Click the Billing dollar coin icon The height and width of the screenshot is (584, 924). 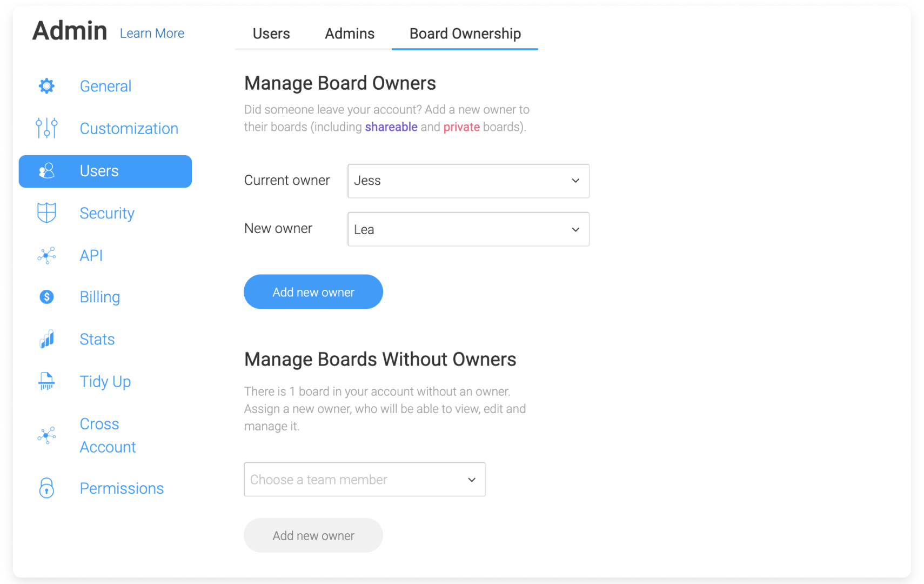[x=47, y=297]
